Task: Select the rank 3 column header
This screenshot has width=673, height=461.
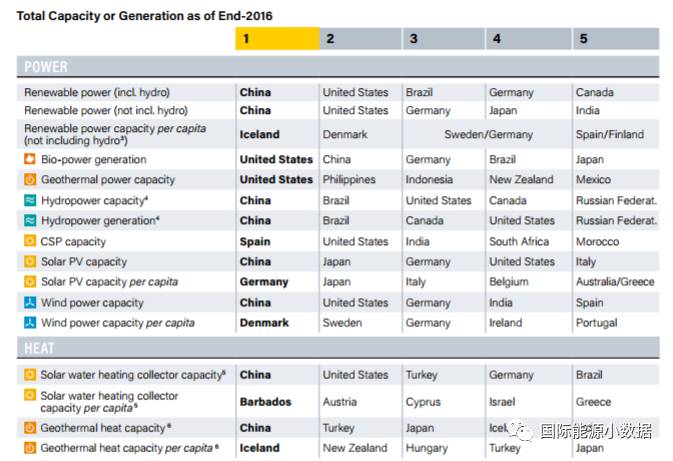Action: point(443,39)
